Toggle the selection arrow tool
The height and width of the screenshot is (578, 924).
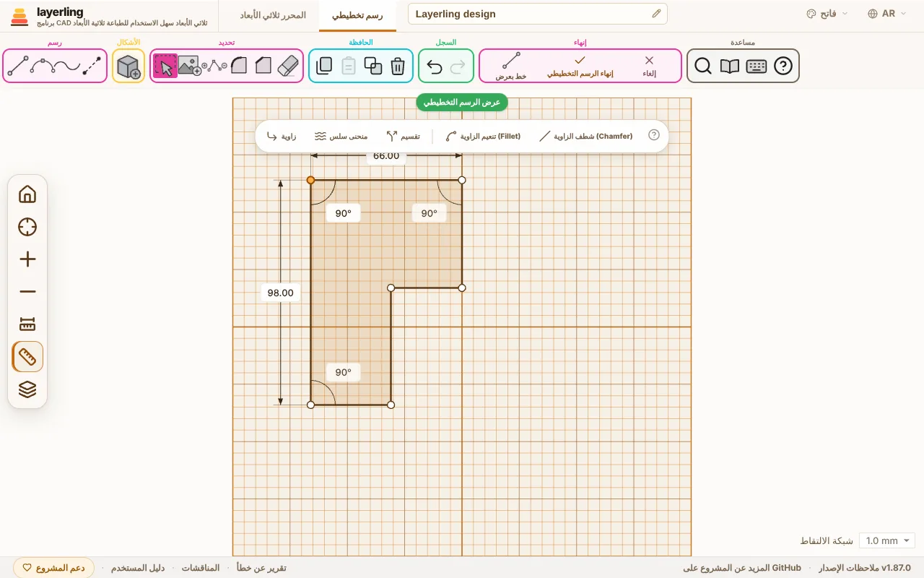point(165,66)
